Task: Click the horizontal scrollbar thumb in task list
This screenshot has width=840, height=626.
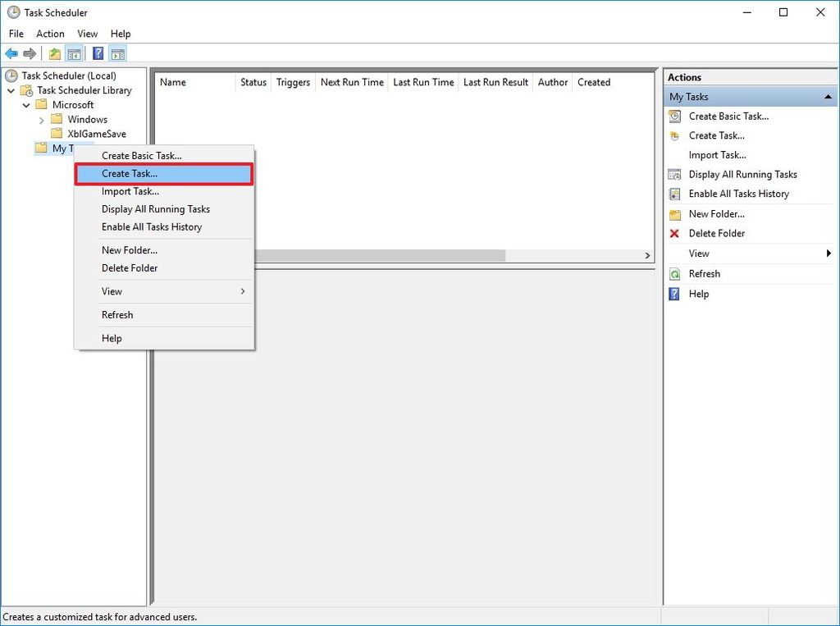Action: [x=380, y=256]
